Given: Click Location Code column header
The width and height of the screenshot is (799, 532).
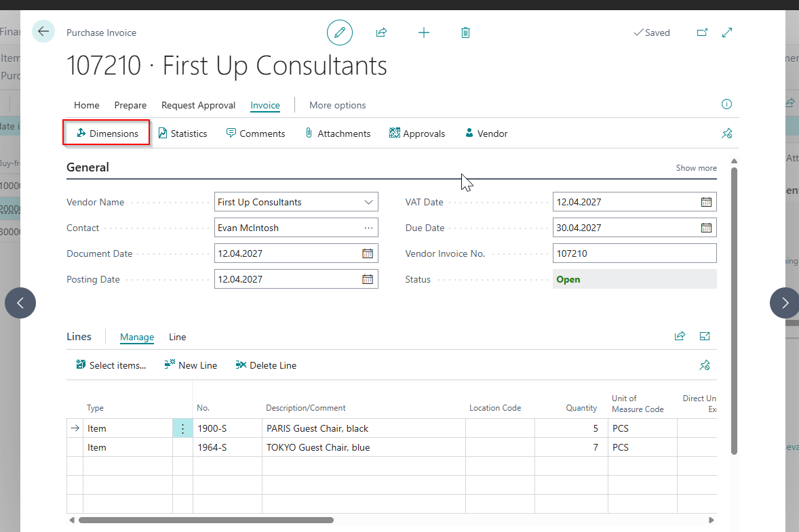Looking at the screenshot, I should (494, 408).
